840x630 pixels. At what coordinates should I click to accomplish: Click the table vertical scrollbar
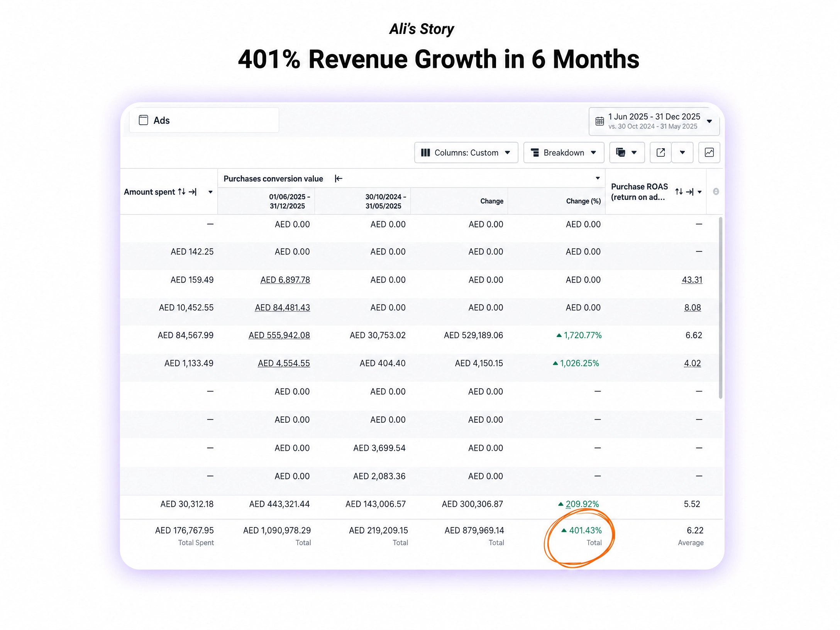720,308
